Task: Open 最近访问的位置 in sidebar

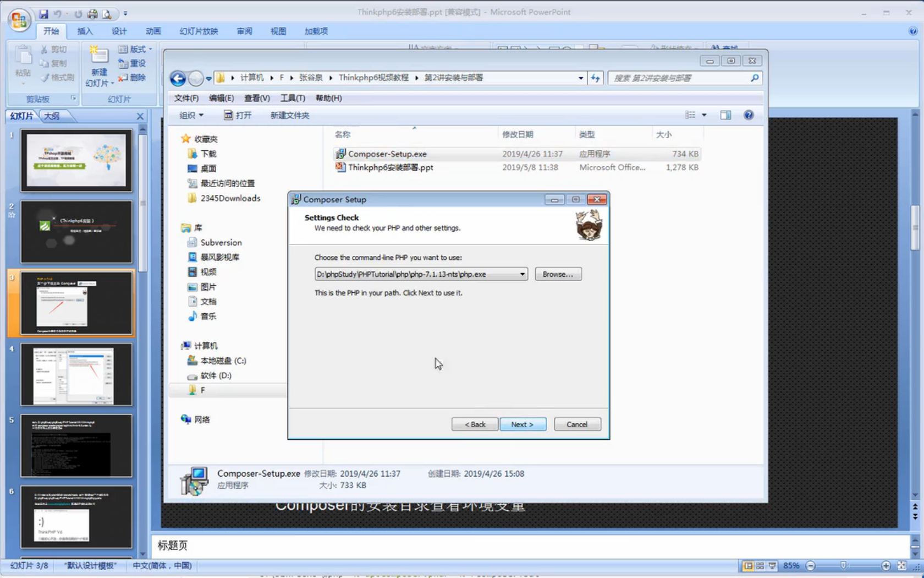Action: pos(221,183)
